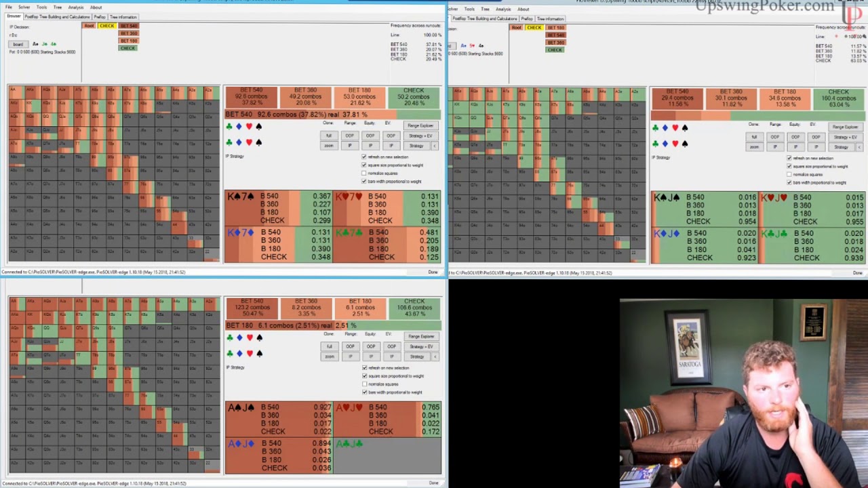The width and height of the screenshot is (868, 488).
Task: Click second-row diamond suit icon, bottom window
Action: tap(239, 353)
